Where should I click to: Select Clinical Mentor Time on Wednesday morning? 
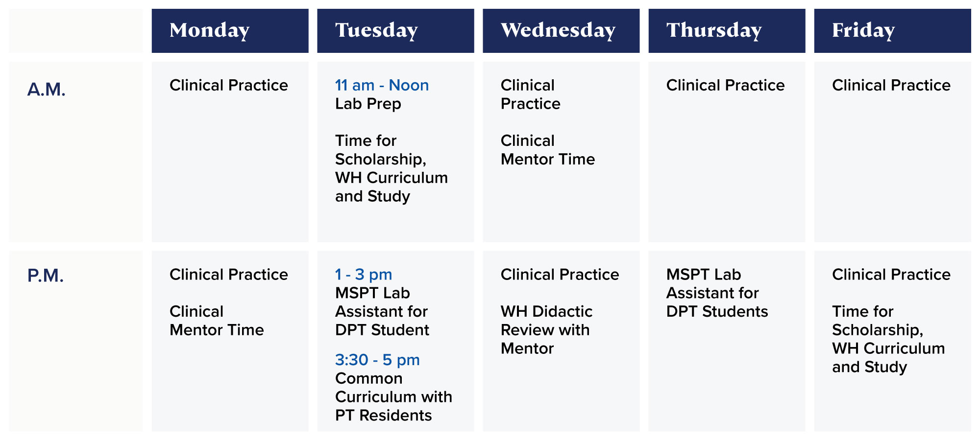point(547,150)
